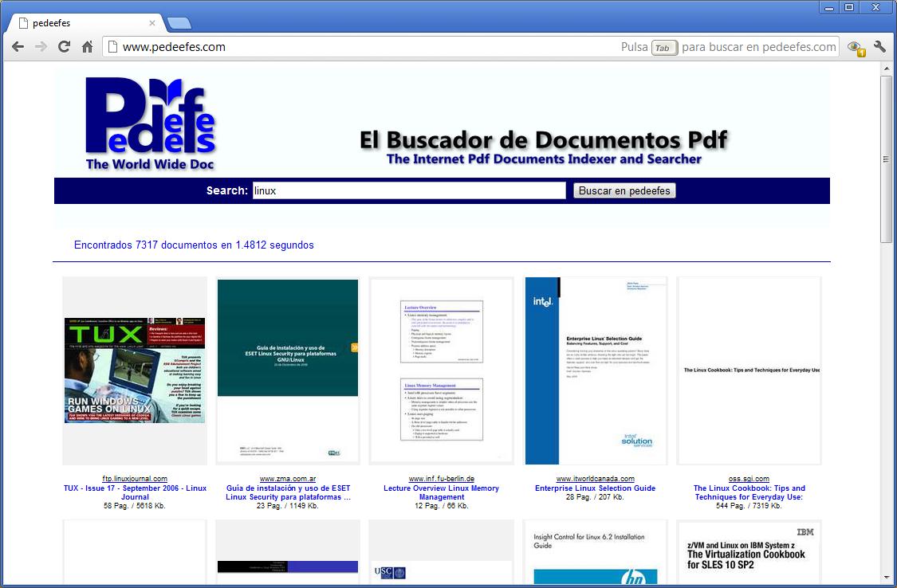Open the Linux Cookbook document thumbnail
The height and width of the screenshot is (588, 897).
pos(749,370)
